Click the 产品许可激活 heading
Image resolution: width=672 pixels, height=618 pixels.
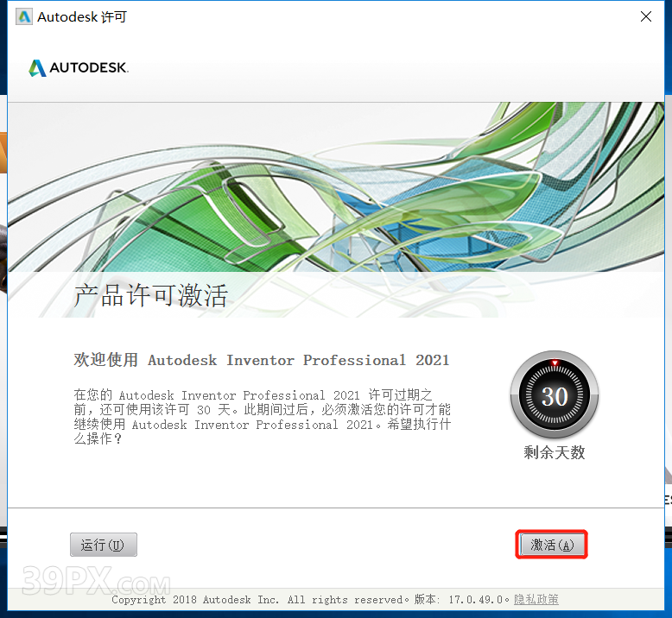coord(150,295)
